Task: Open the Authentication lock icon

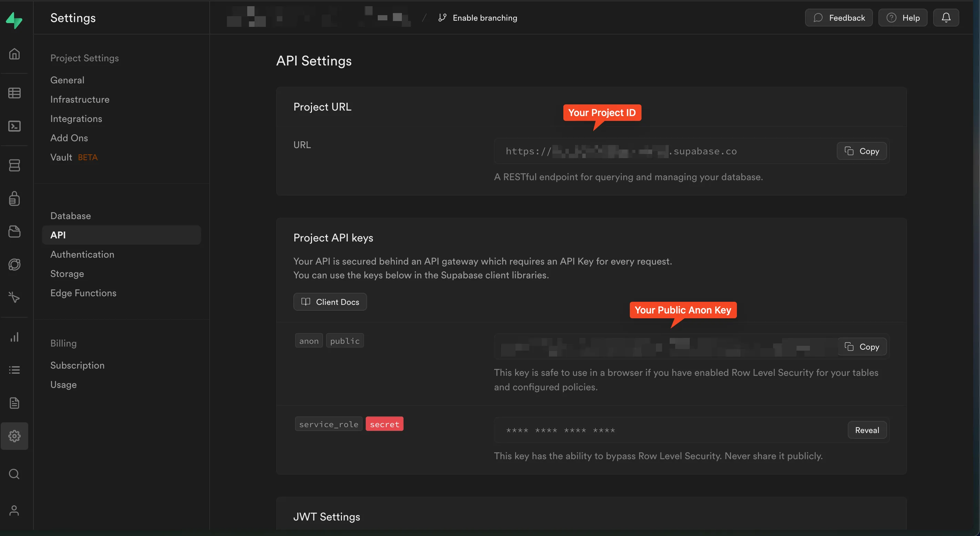Action: [14, 198]
